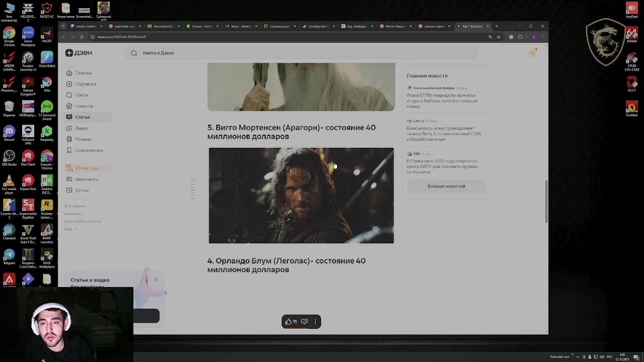Expand Chrome tab search dropdown
This screenshot has height=362, width=644.
click(x=63, y=26)
